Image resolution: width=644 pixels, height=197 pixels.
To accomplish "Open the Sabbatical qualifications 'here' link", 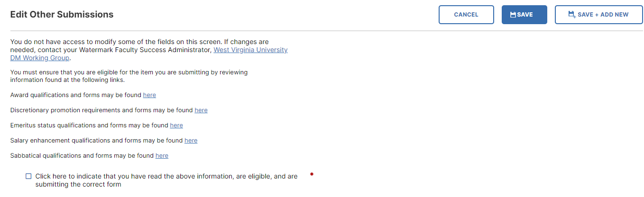I will (x=162, y=156).
